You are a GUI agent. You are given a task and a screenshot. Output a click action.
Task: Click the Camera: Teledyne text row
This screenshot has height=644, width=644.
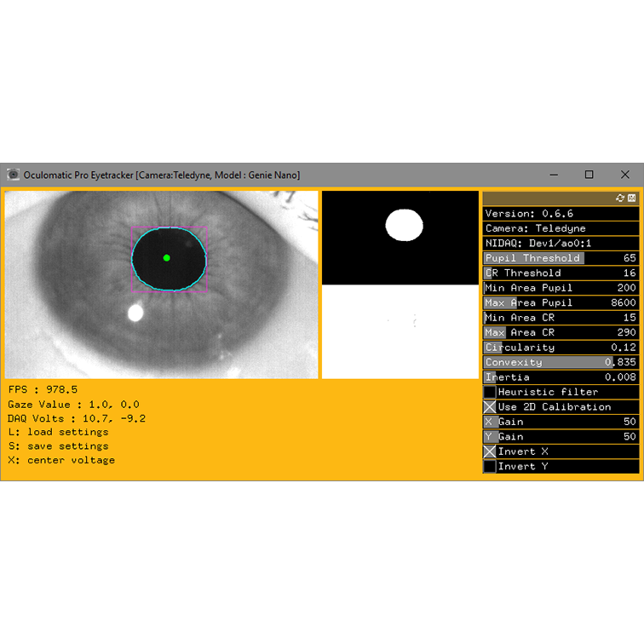tap(561, 228)
